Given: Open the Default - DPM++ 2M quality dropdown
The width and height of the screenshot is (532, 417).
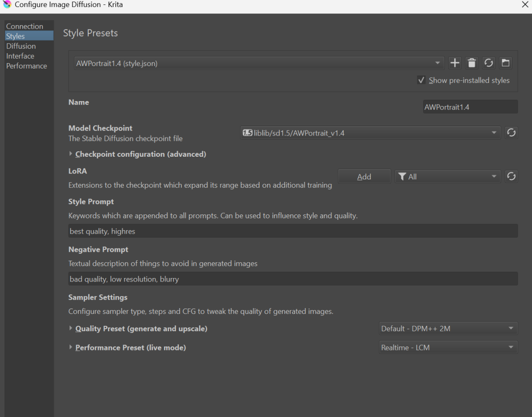Looking at the screenshot, I should point(448,329).
